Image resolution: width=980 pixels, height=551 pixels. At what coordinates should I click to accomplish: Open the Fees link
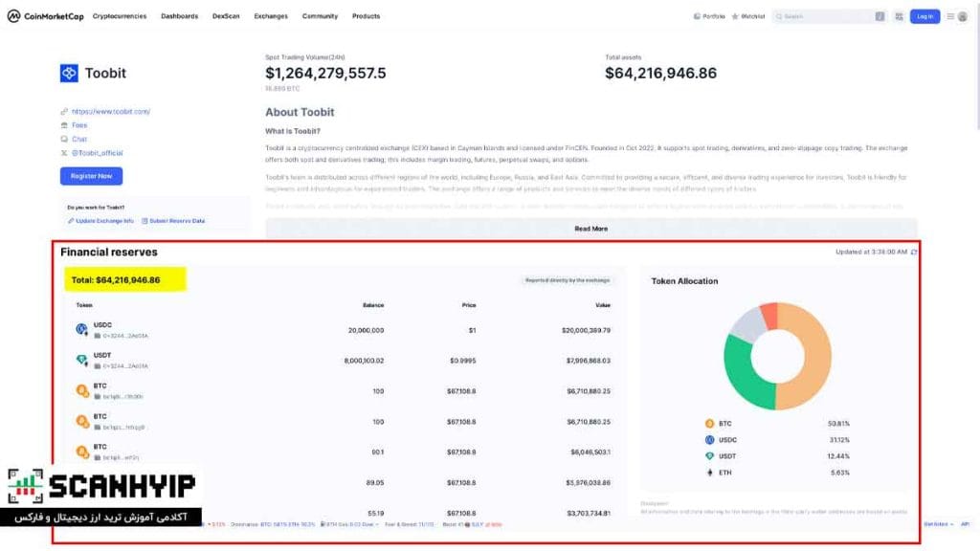[x=79, y=125]
